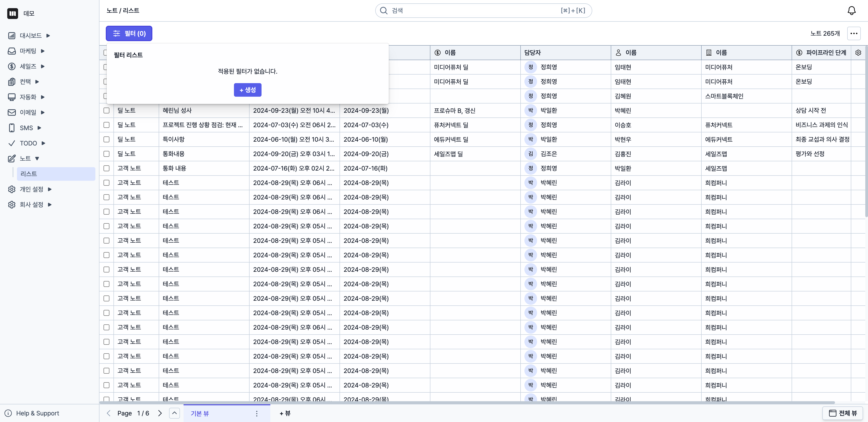Expand the 세일즈 menu arrow
Screen dimensions: 868x422
43,66
